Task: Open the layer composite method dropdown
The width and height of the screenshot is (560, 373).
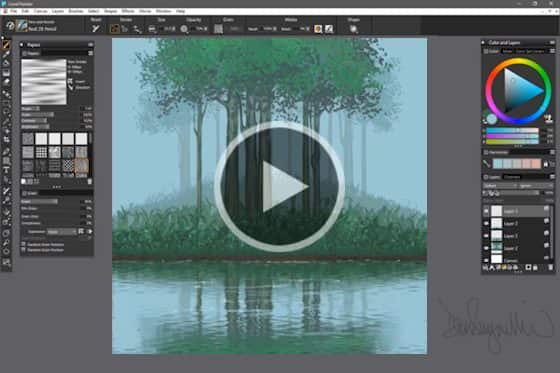Action: pyautogui.click(x=500, y=186)
